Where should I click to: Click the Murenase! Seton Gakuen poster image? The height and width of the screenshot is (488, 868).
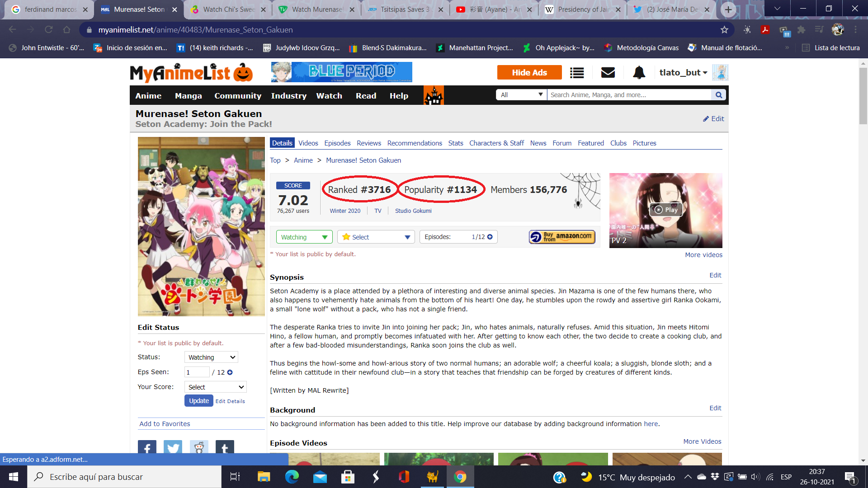pos(201,226)
